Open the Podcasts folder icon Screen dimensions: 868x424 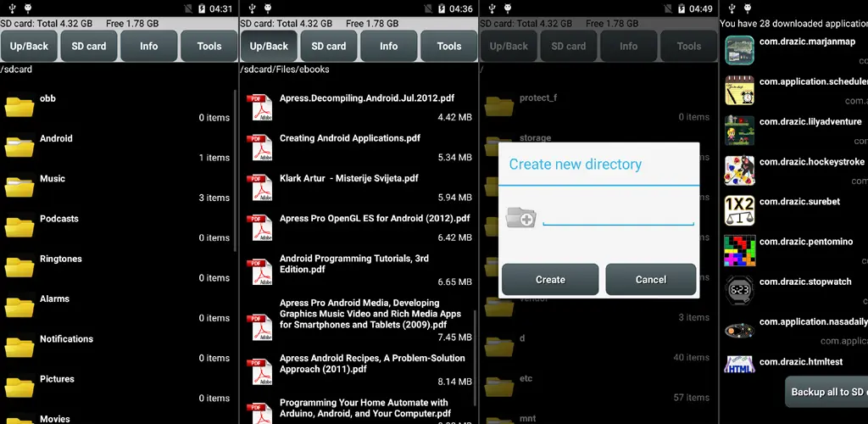point(19,227)
